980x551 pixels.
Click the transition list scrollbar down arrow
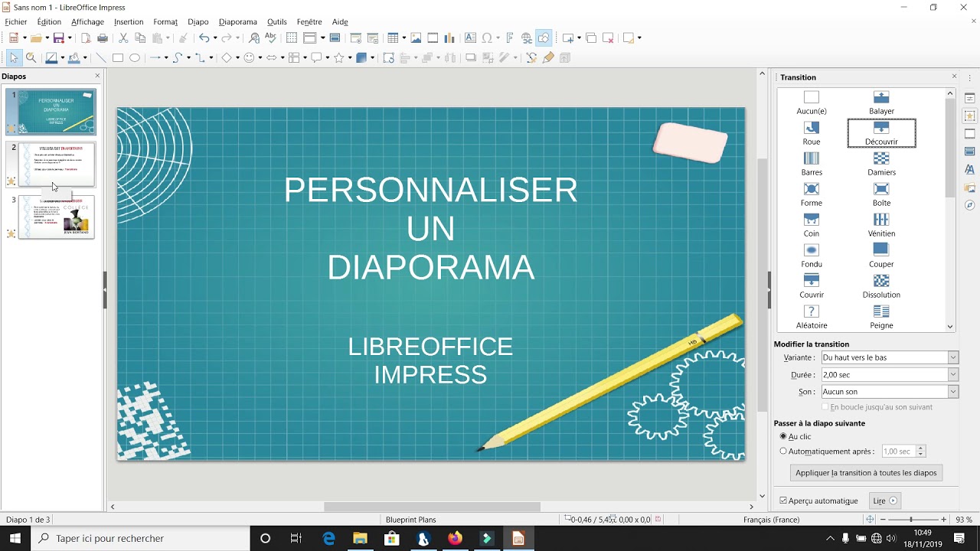(950, 326)
